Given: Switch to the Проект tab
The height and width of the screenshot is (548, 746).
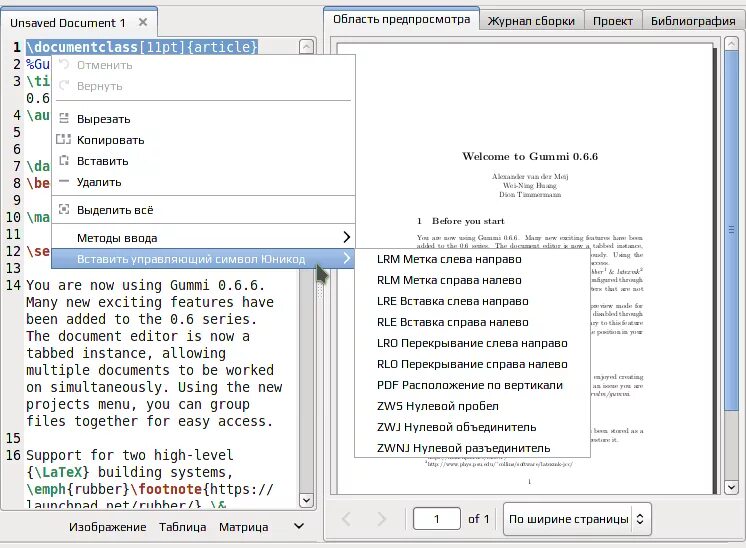Looking at the screenshot, I should coord(613,21).
